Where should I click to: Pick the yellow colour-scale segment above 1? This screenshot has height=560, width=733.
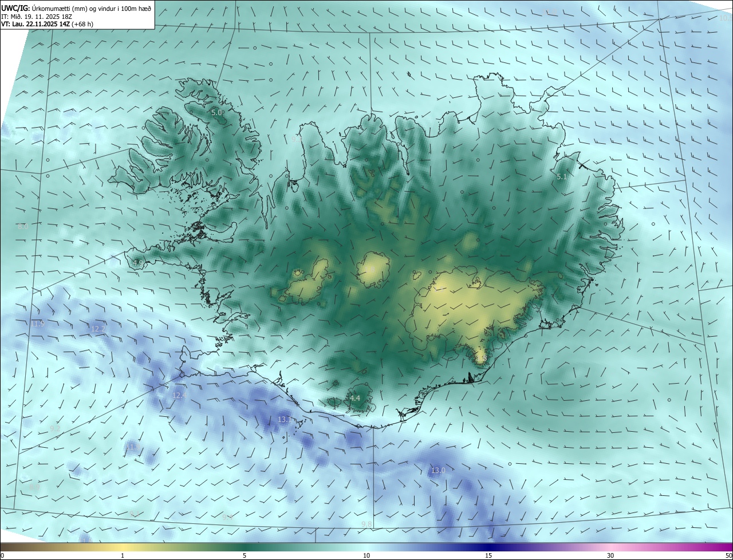[x=123, y=547]
